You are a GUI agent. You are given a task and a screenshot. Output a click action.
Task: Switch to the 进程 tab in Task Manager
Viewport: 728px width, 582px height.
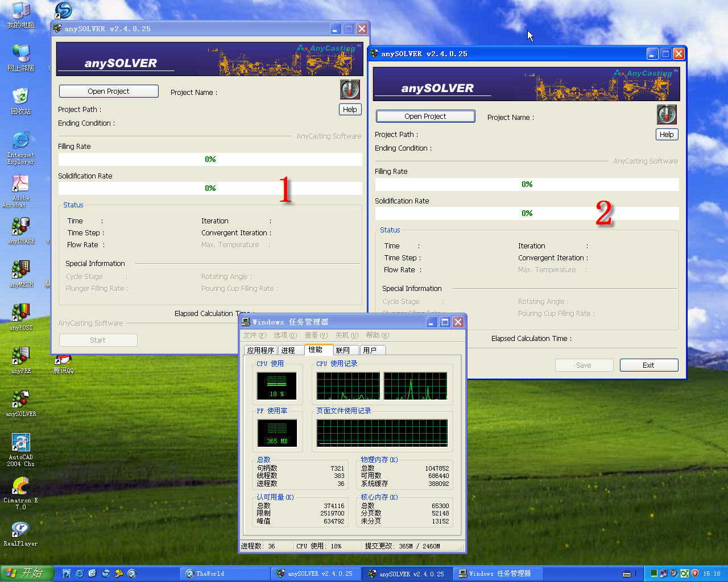click(x=290, y=350)
